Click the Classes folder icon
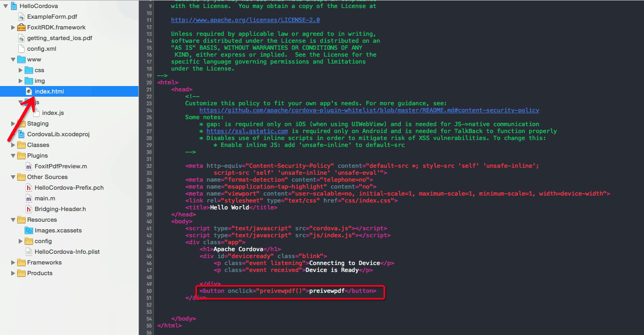 pos(21,145)
